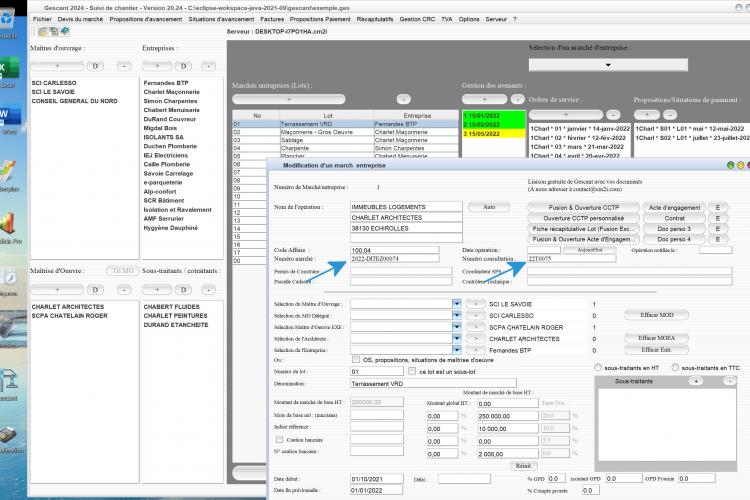Add a Marchés entreprises lot with + button
This screenshot has height=500, width=750.
click(288, 99)
